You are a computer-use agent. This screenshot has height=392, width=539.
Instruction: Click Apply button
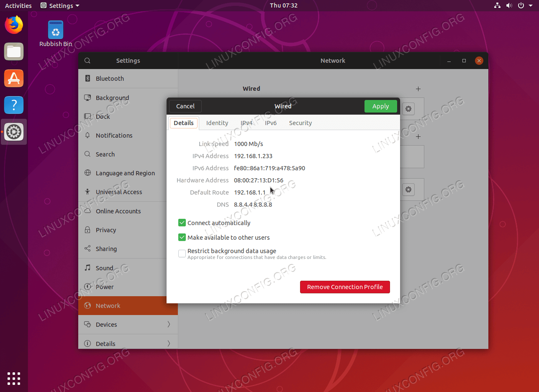pos(381,106)
